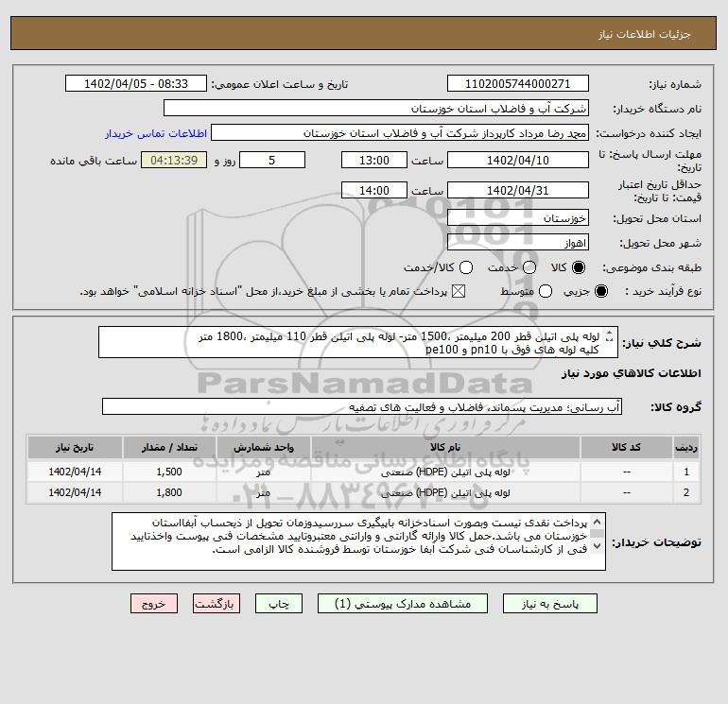Click the پاسخ به نیاز button
Viewport: 728px width, 704px height.
tap(549, 604)
